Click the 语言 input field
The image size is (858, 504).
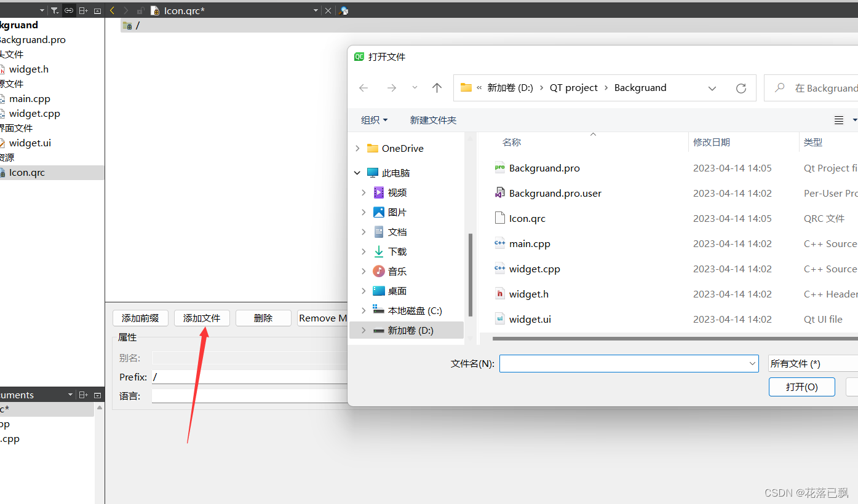click(x=249, y=396)
